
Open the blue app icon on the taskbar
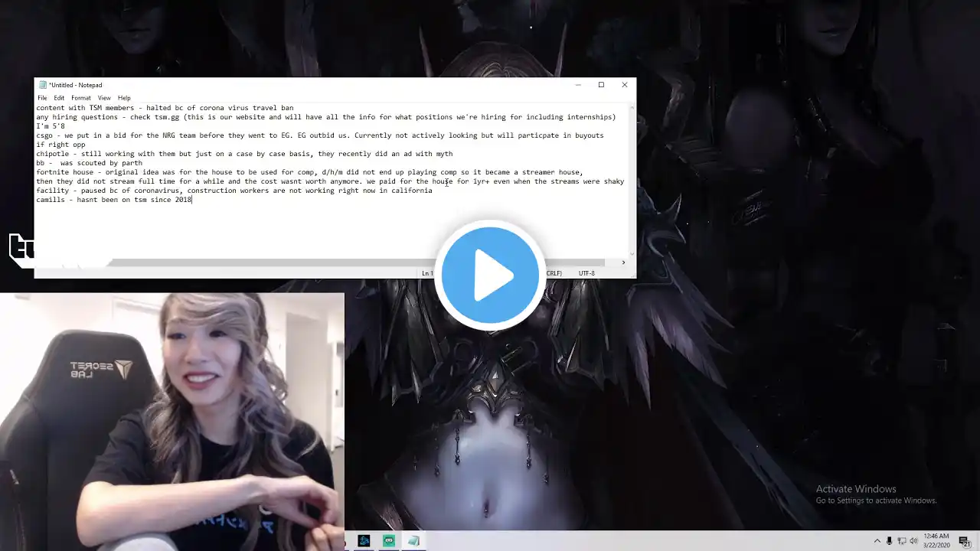(364, 541)
